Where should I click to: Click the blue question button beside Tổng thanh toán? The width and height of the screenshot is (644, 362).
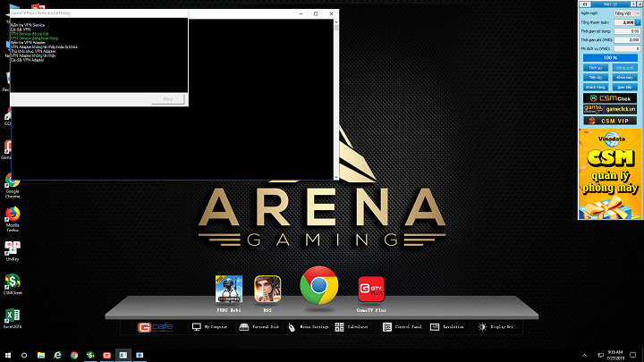pos(638,22)
